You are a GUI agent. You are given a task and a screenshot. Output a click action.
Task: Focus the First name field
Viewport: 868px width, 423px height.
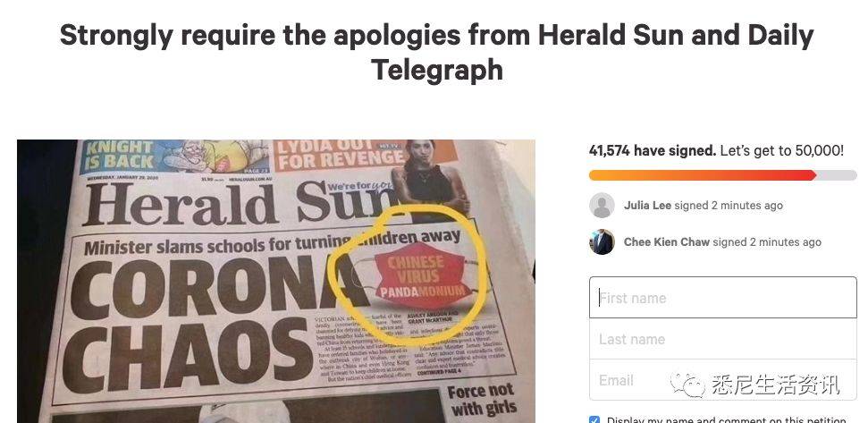point(723,297)
